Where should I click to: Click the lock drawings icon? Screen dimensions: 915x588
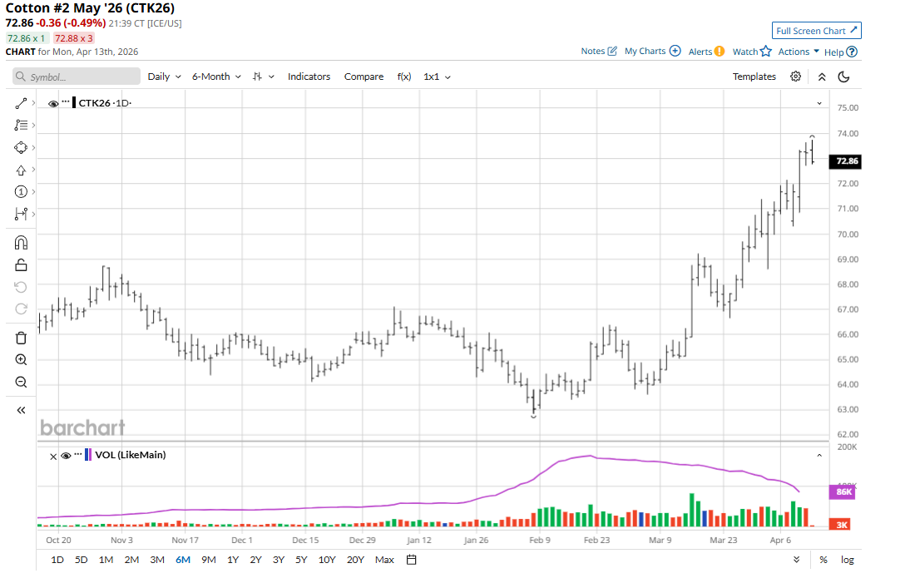tap(22, 265)
